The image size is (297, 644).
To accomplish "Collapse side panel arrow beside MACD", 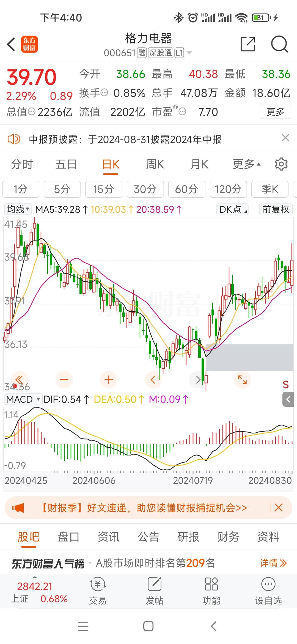I will 288,399.
